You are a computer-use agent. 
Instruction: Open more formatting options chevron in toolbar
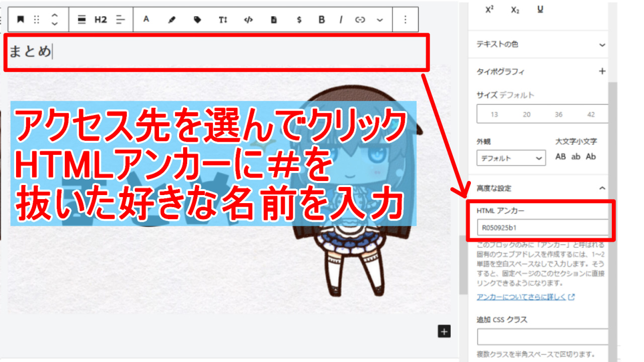click(380, 20)
